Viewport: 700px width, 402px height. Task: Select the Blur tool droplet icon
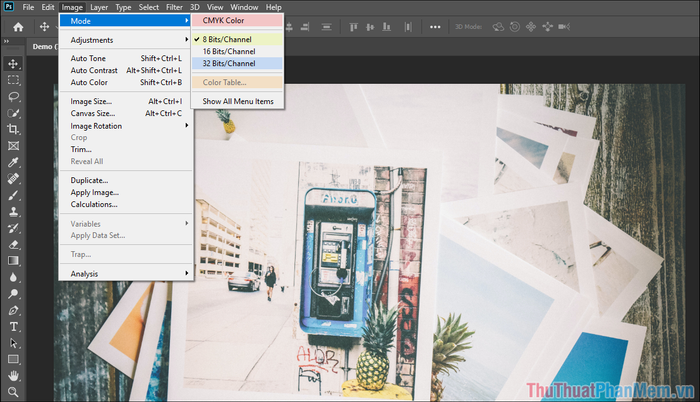click(x=13, y=277)
